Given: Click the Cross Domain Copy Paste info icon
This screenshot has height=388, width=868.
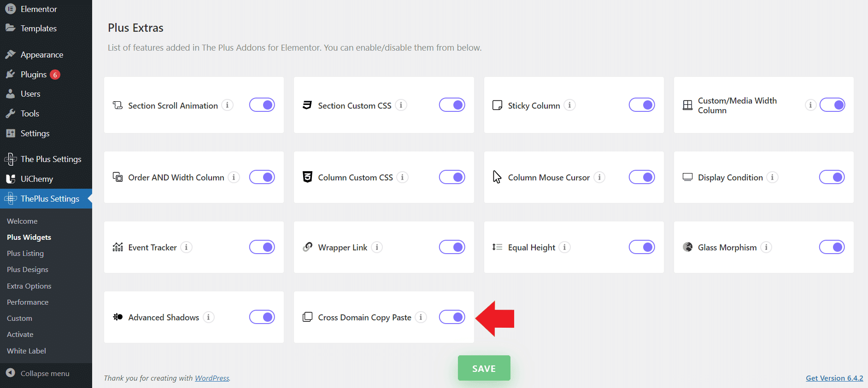Looking at the screenshot, I should click(x=421, y=317).
